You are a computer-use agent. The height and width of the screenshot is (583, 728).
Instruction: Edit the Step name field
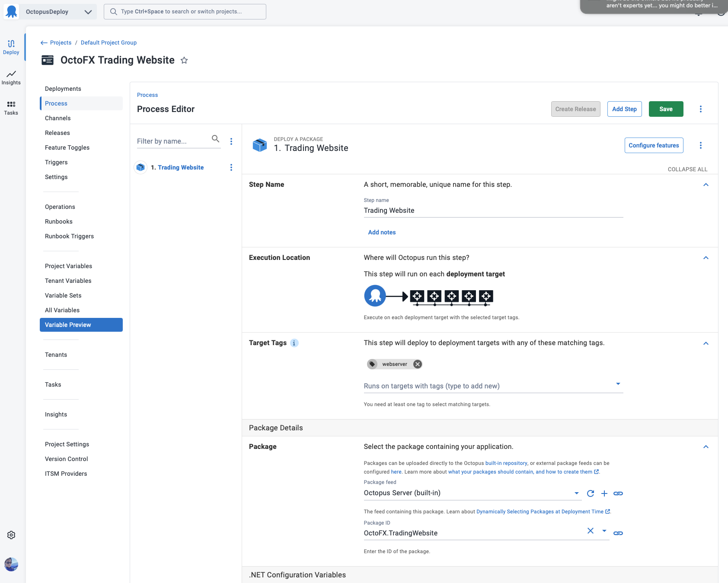(493, 211)
